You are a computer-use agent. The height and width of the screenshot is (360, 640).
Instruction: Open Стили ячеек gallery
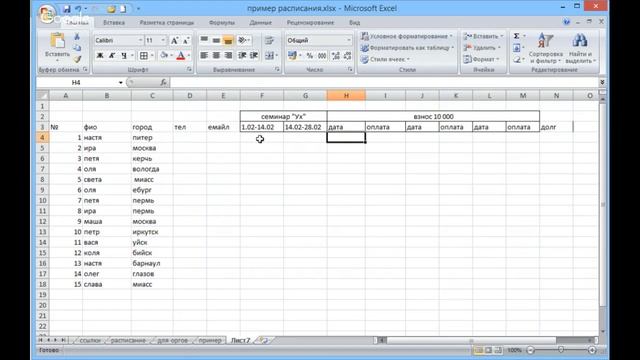(x=385, y=59)
